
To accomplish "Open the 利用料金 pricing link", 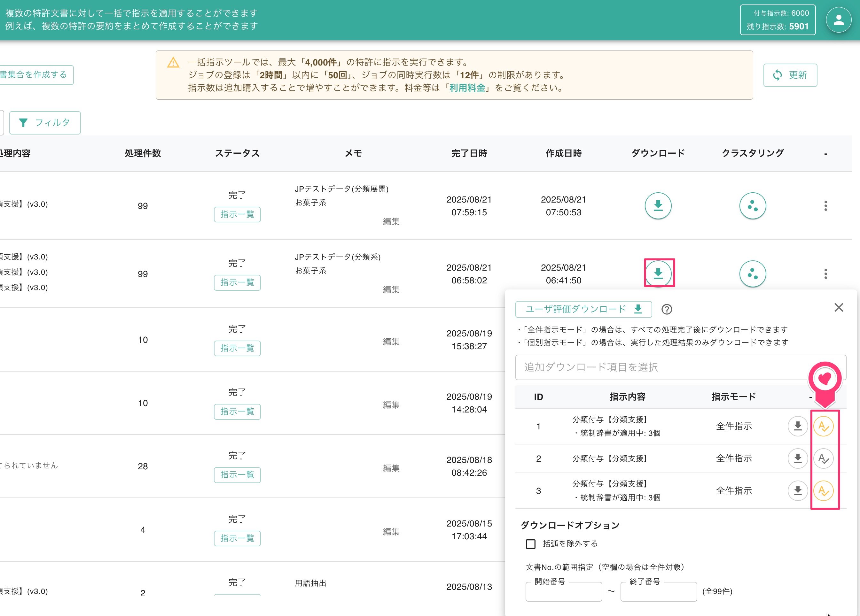I will tap(467, 88).
